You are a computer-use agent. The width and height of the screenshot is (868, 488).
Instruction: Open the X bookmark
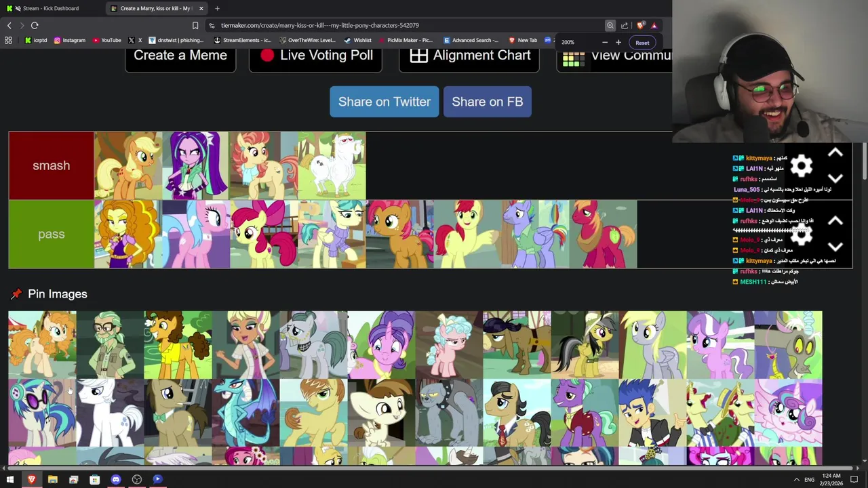(x=135, y=40)
